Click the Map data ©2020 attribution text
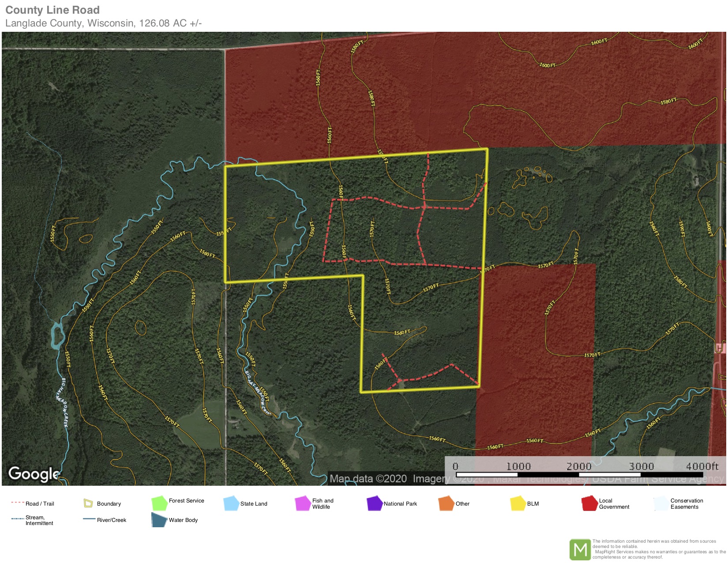The image size is (728, 563). coord(368,479)
